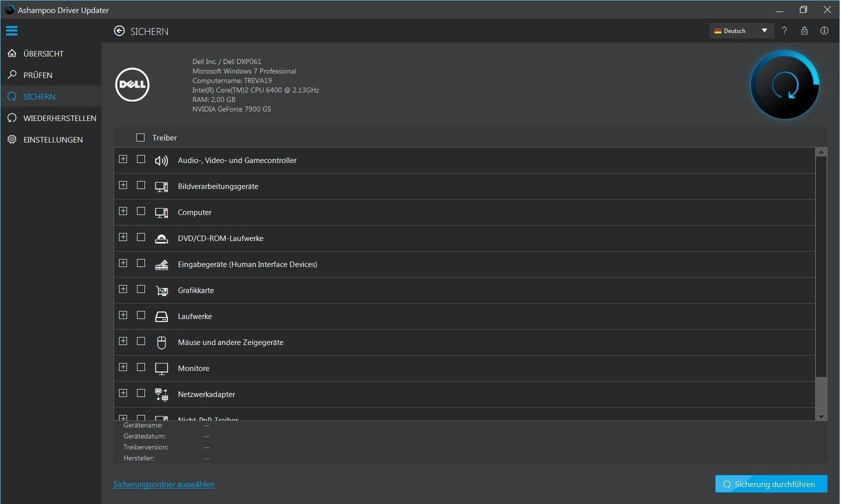
Task: Click the scrollbar down arrow in driver list
Action: point(821,416)
